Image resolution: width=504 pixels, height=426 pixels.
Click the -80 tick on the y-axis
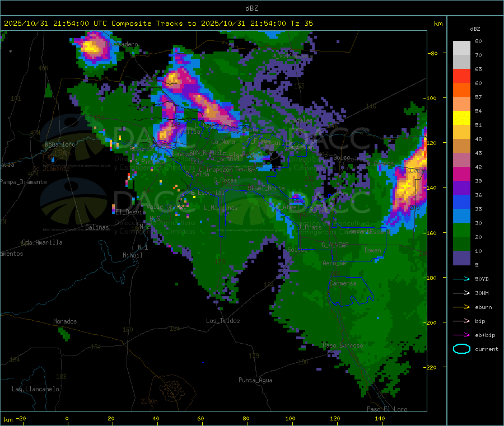click(x=432, y=53)
